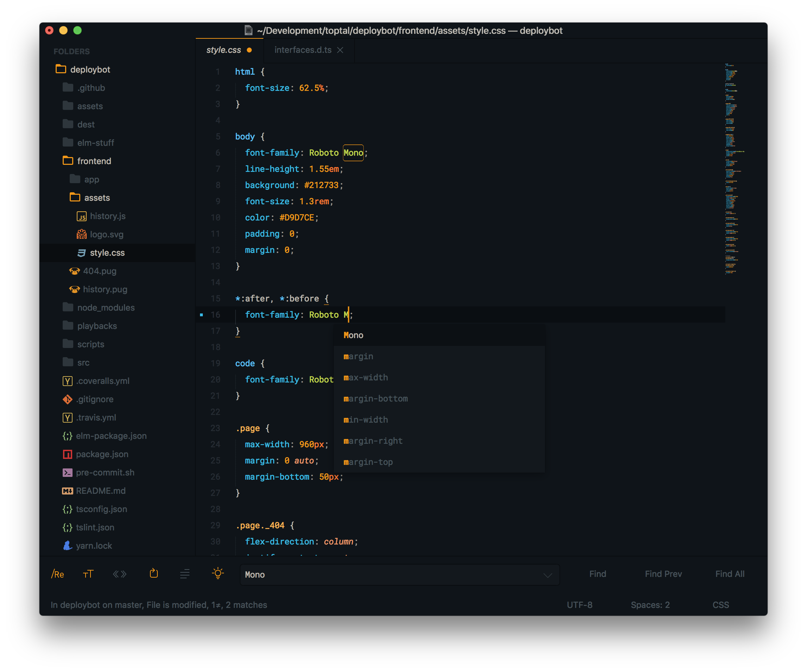Collapse the frontend folder
This screenshot has height=672, width=807.
point(94,161)
